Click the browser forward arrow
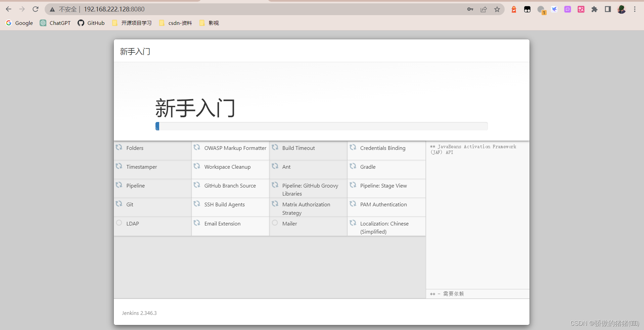The width and height of the screenshot is (644, 330). (x=22, y=9)
